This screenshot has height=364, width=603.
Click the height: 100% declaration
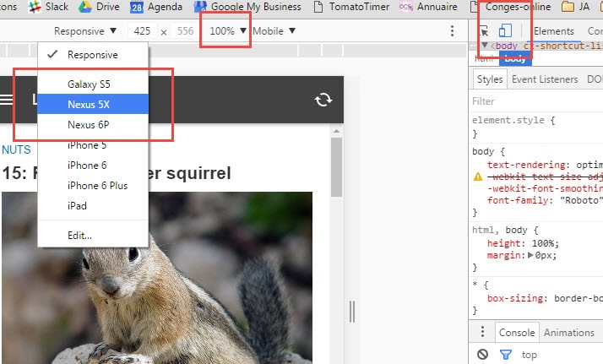[x=523, y=243]
